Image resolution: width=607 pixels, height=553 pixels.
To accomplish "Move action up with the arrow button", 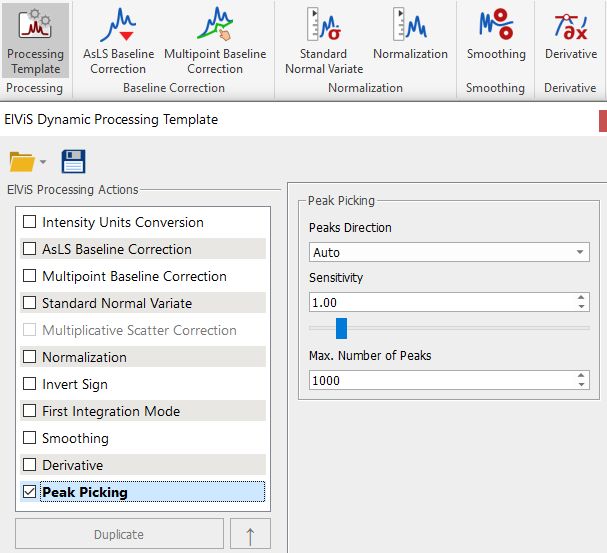I will (x=250, y=534).
